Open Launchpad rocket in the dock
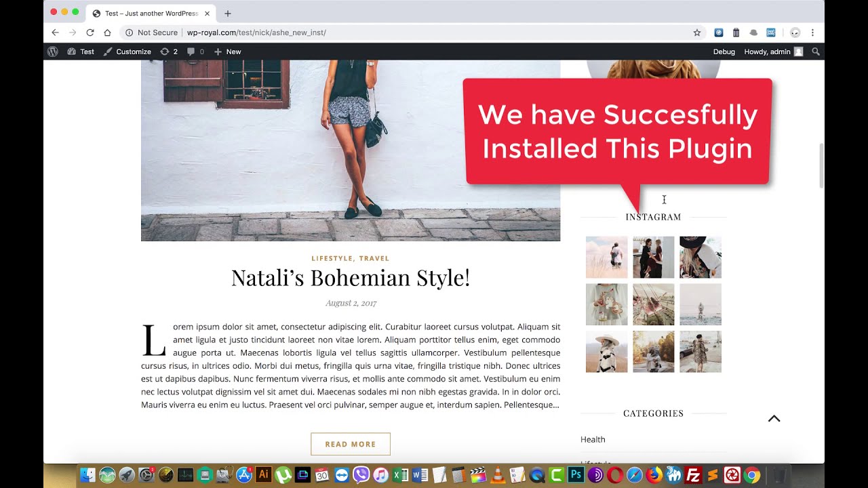 127,475
